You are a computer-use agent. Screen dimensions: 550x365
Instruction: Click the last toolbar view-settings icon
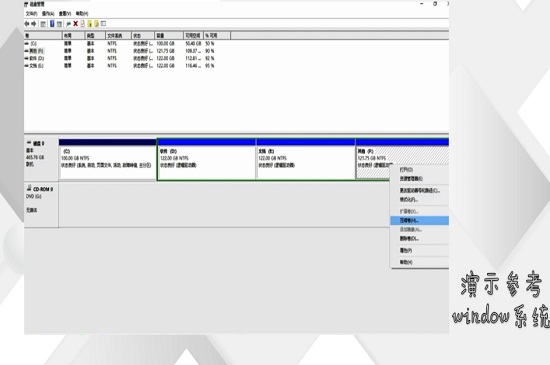click(103, 24)
